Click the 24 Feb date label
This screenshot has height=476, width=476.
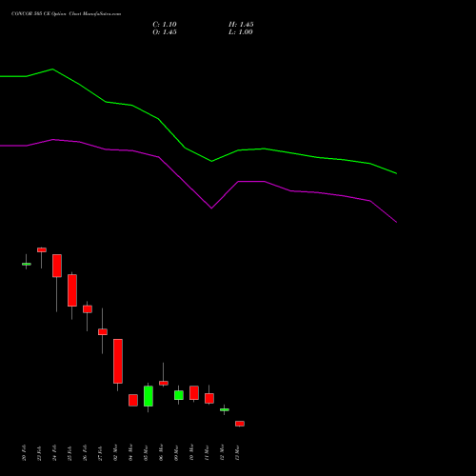coord(55,453)
